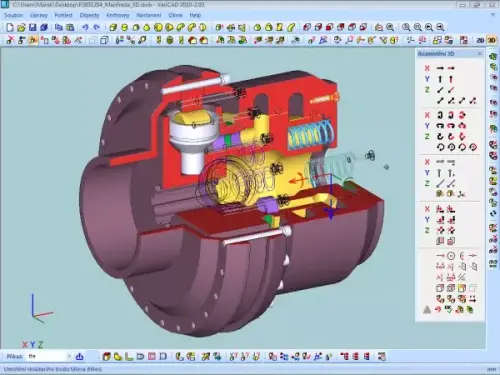Switch to 3D mode button

(491, 40)
